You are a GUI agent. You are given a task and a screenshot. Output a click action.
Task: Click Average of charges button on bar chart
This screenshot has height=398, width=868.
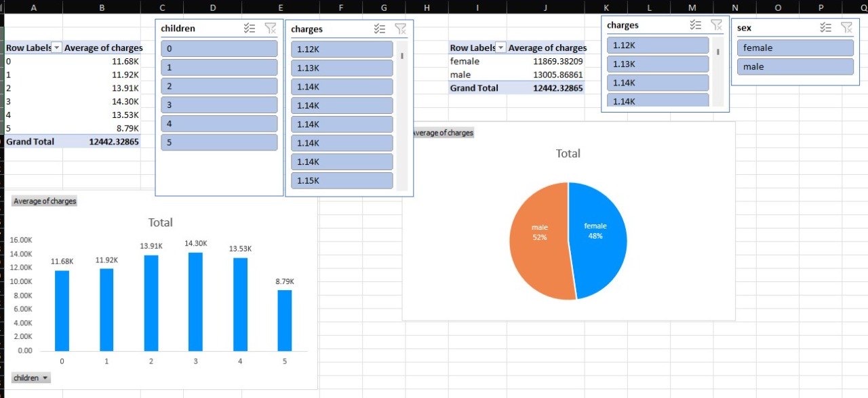(45, 201)
